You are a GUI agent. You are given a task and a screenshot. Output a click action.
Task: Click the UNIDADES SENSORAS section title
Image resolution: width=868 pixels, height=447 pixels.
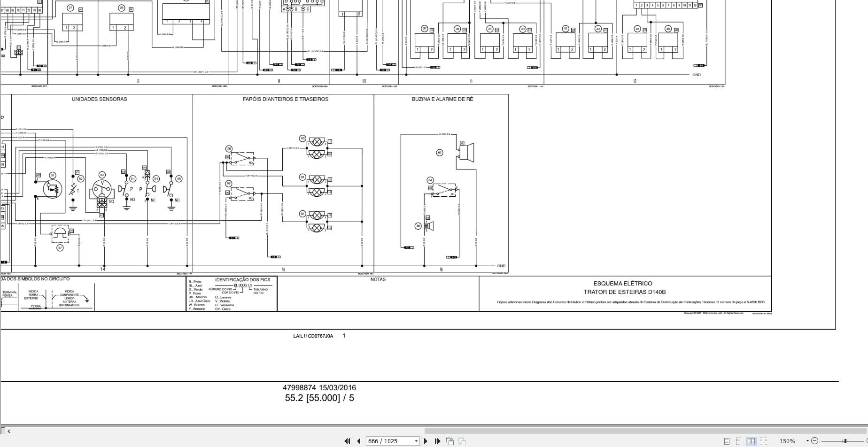[x=99, y=99]
